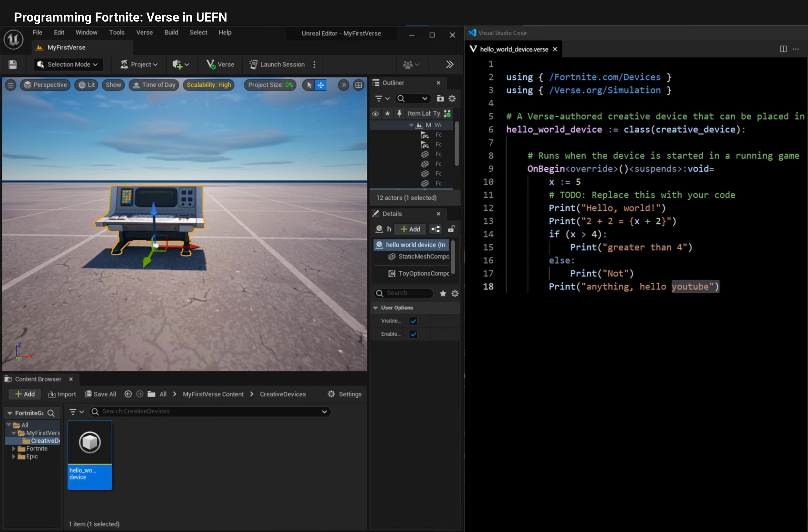Click the split editor icon in VS Code
808x532 pixels.
click(783, 49)
